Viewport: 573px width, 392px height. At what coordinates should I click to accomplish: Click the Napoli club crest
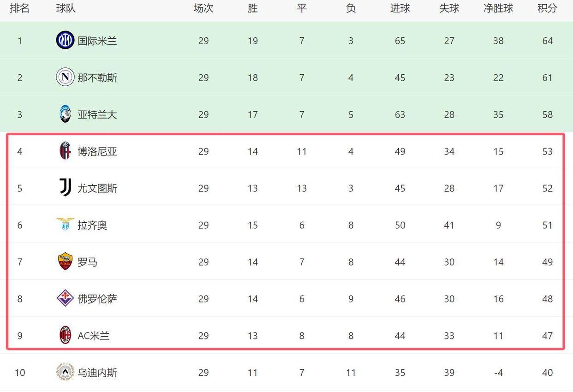(65, 77)
